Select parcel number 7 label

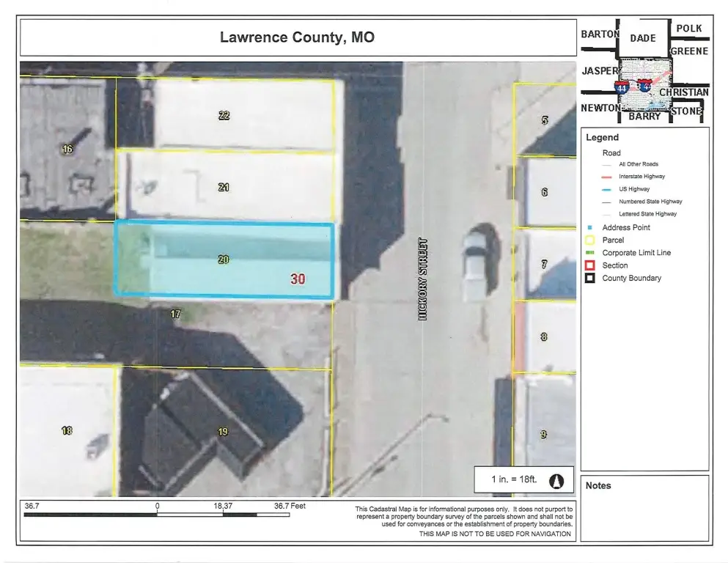point(544,264)
